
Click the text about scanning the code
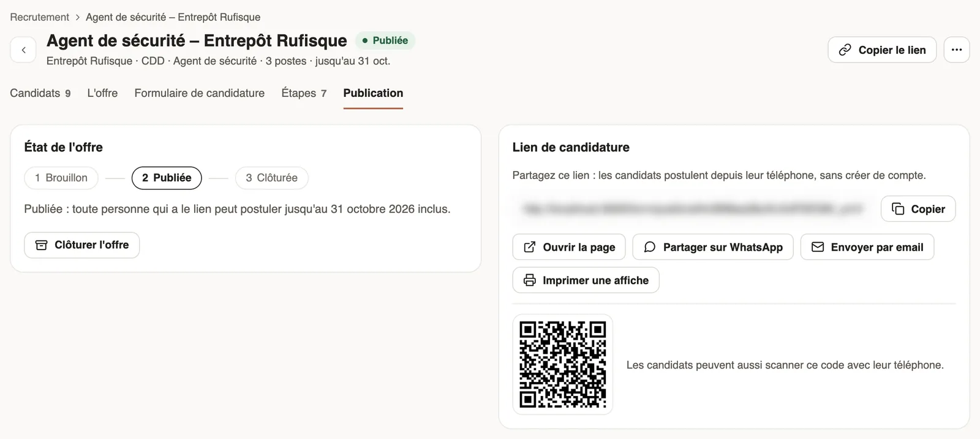tap(785, 365)
